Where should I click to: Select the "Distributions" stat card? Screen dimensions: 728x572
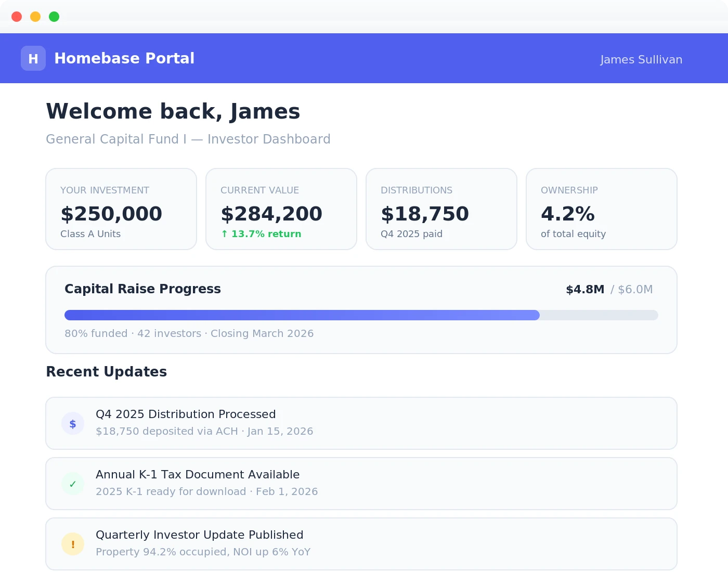[x=441, y=209]
